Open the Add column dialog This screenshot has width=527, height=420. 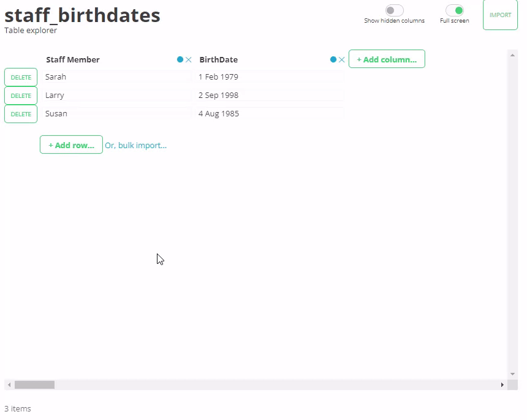[x=387, y=59]
